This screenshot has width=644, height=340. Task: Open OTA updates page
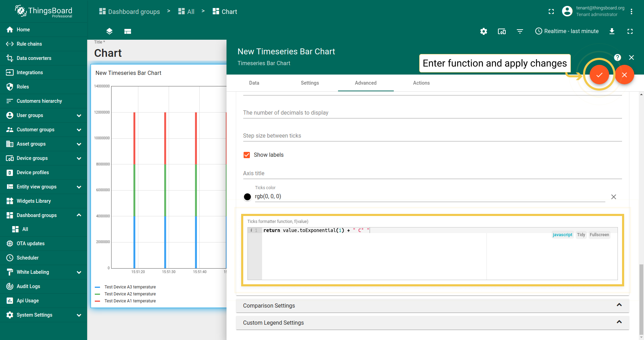pyautogui.click(x=44, y=244)
